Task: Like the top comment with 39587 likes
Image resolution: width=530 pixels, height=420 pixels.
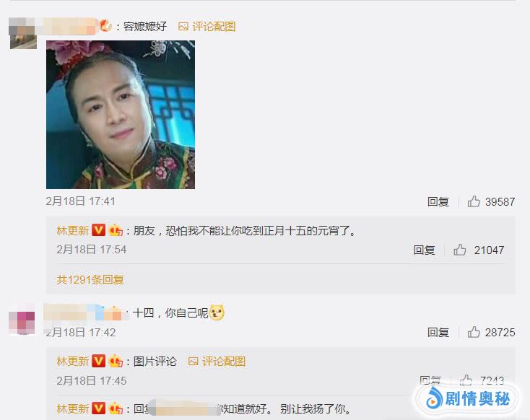Action: pyautogui.click(x=474, y=201)
